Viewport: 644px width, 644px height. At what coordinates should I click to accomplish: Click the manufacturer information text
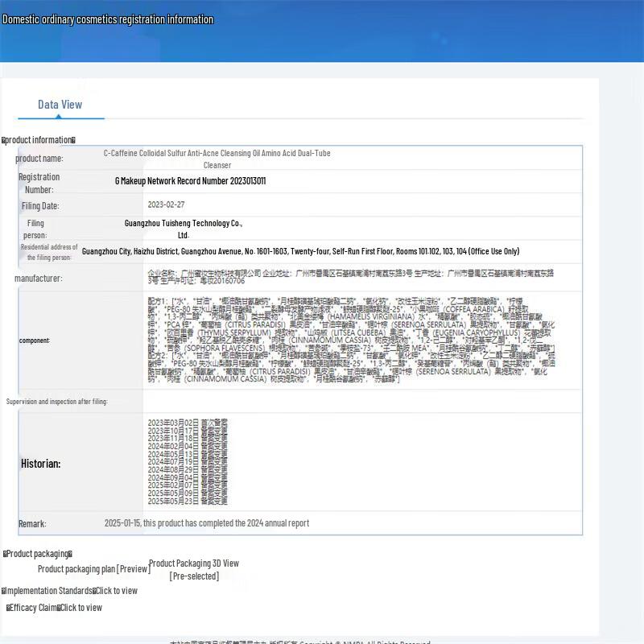[350, 277]
